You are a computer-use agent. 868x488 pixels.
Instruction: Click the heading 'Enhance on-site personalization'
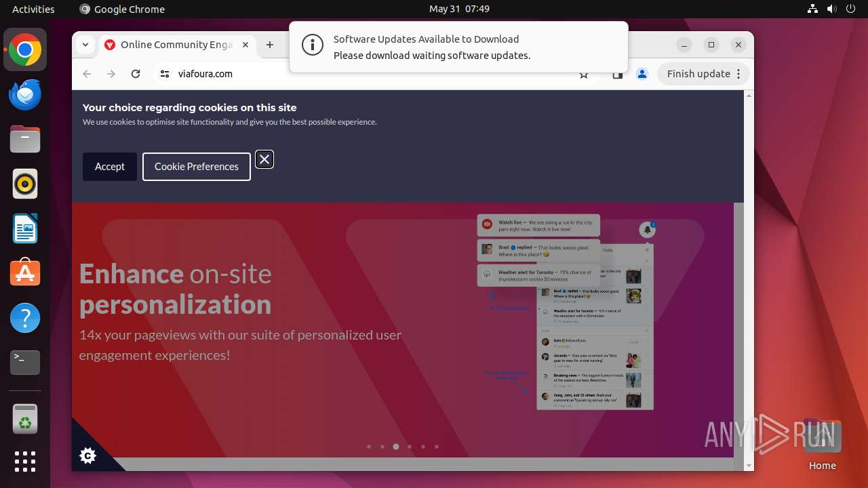click(176, 289)
